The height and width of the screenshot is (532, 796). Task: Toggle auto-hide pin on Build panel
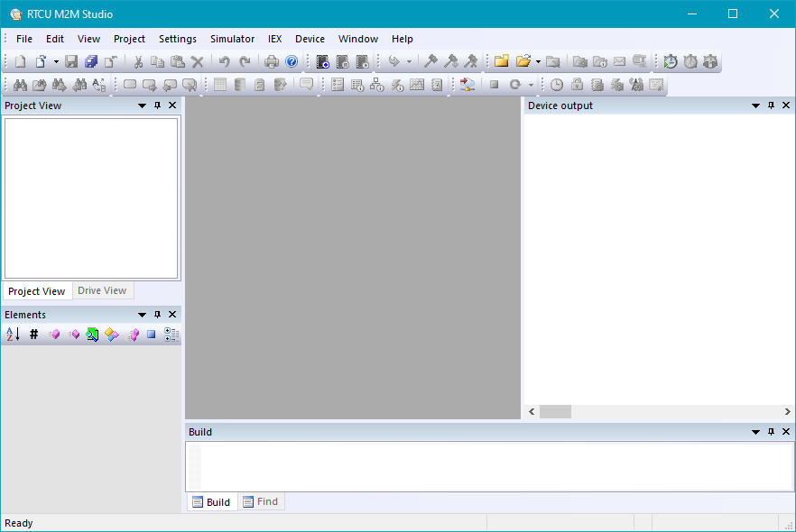pyautogui.click(x=771, y=432)
